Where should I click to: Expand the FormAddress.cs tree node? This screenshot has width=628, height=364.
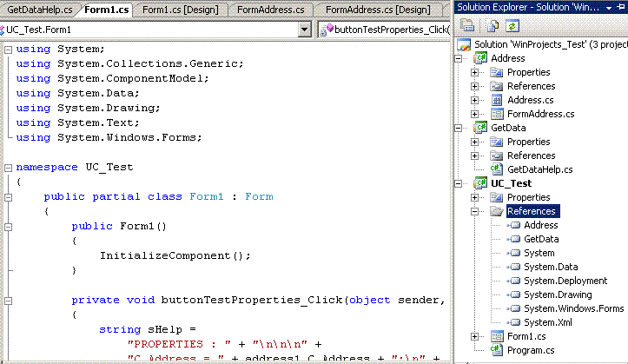pos(474,114)
